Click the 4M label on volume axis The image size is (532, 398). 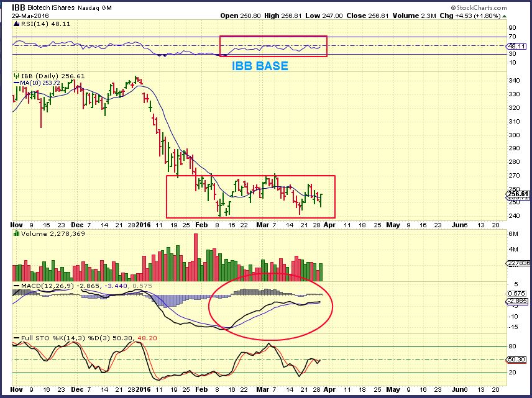point(513,250)
